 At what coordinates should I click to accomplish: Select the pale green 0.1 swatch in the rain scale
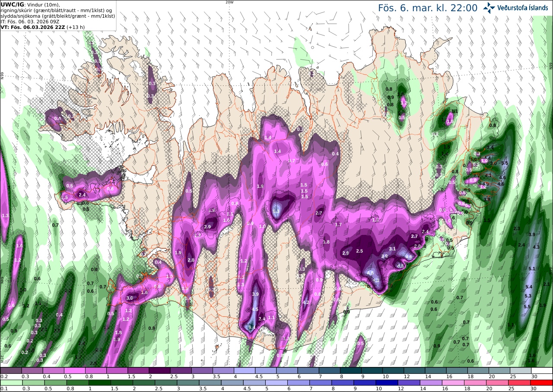point(11,383)
